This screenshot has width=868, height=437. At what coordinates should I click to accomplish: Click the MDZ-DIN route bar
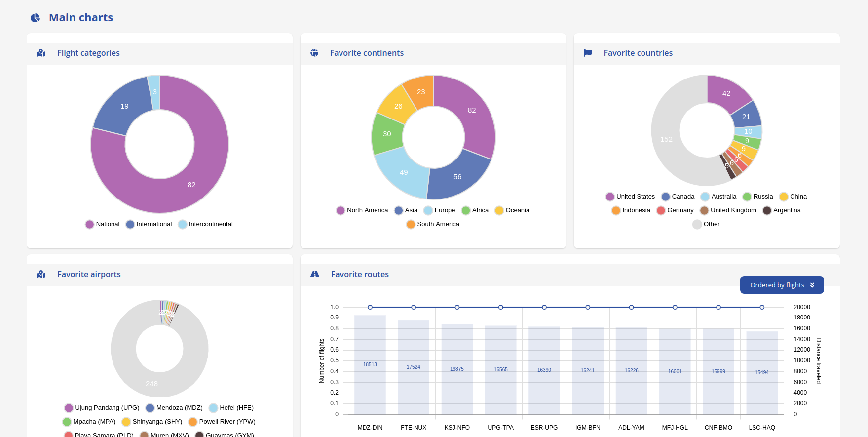point(370,365)
